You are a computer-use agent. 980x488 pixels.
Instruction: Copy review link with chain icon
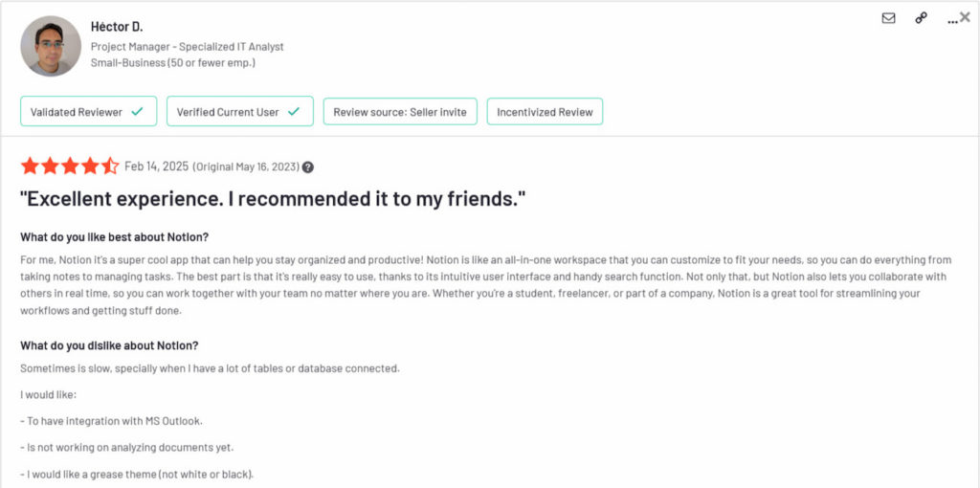(x=921, y=18)
